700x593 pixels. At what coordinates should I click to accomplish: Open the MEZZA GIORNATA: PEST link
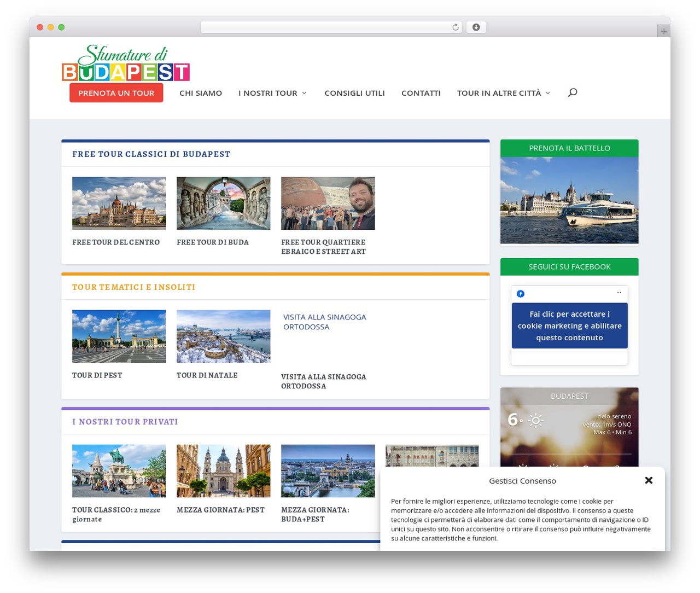(221, 510)
